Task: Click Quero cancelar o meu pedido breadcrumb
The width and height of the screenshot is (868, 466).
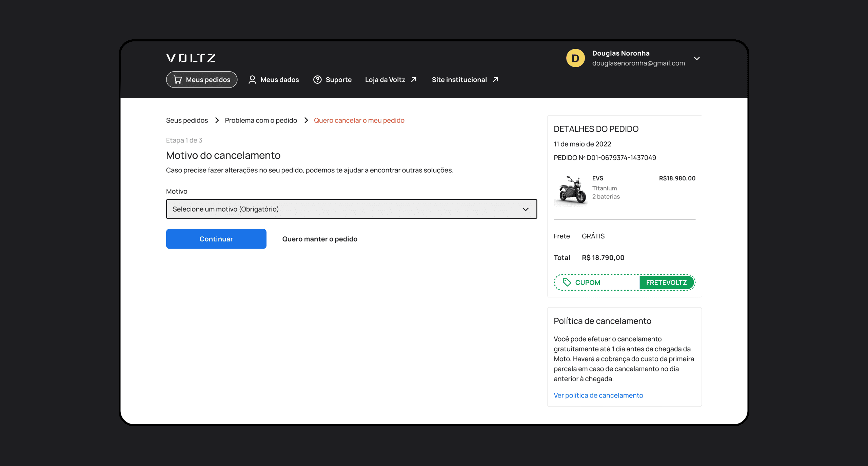Action: [x=359, y=120]
